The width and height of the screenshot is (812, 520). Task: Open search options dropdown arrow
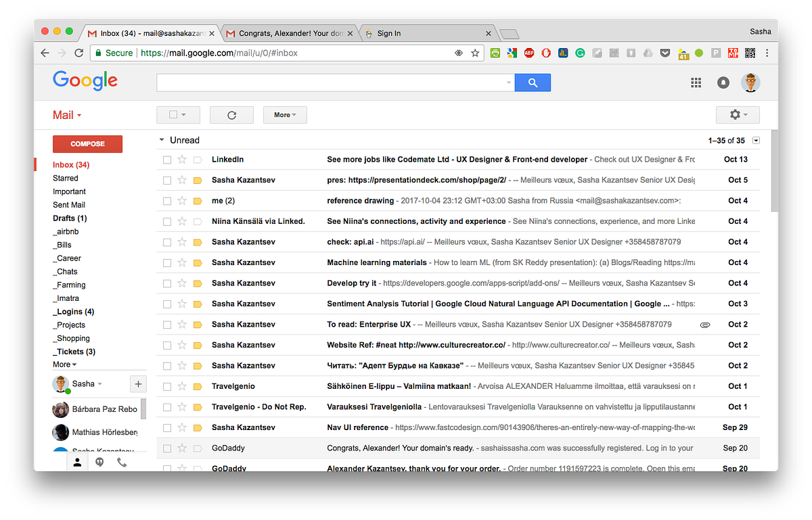(509, 82)
